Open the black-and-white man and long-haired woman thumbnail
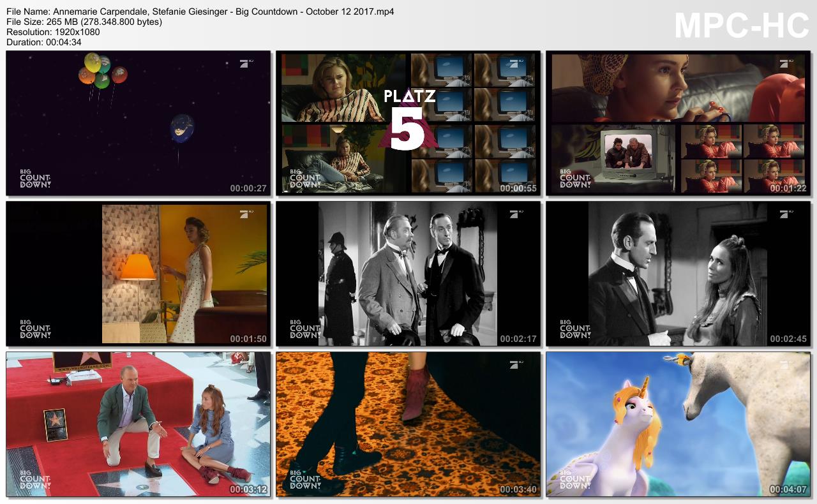Viewport: 817px width, 504px height. 678,274
